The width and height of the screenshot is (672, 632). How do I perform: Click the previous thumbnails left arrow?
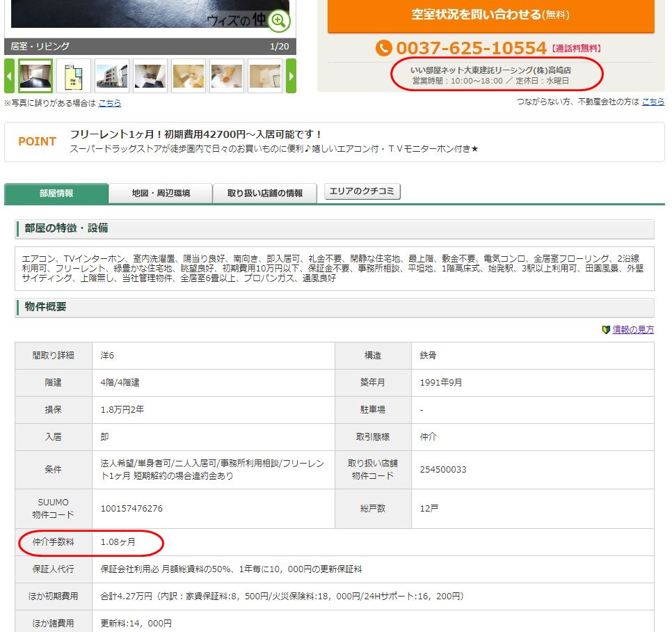click(9, 76)
